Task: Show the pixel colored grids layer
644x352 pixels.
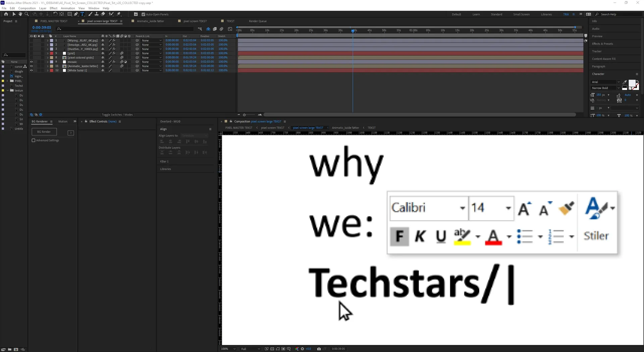Action: point(31,58)
